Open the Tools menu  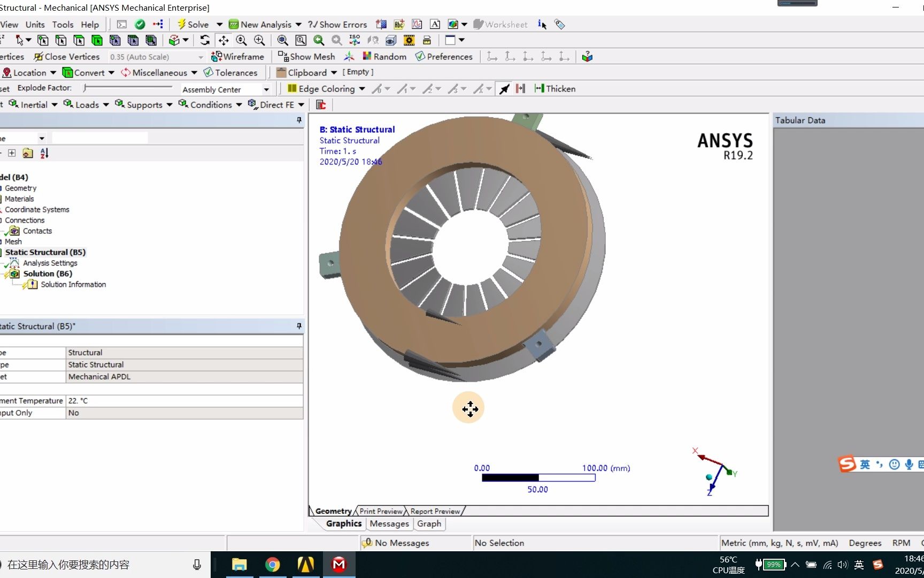click(63, 25)
